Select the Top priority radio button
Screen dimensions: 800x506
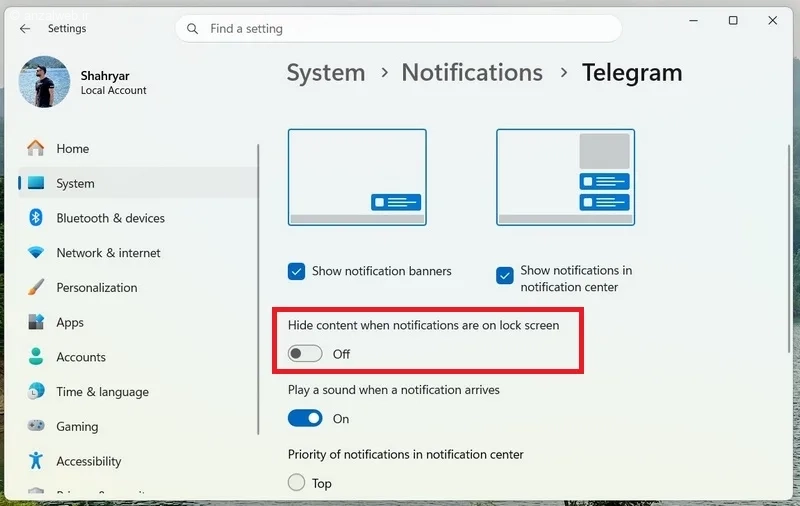[296, 482]
